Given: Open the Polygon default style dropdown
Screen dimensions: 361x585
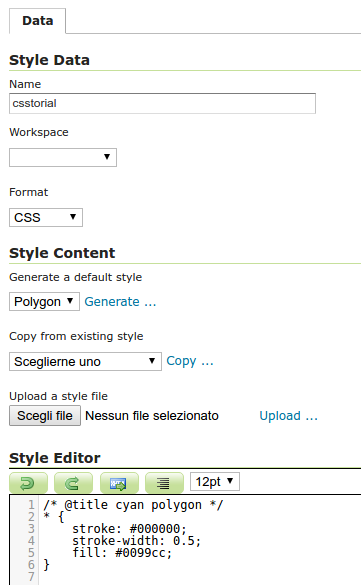Looking at the screenshot, I should pyautogui.click(x=44, y=301).
